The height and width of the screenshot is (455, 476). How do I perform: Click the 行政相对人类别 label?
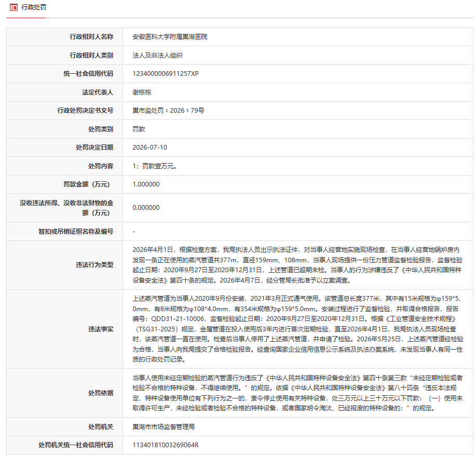pos(91,55)
